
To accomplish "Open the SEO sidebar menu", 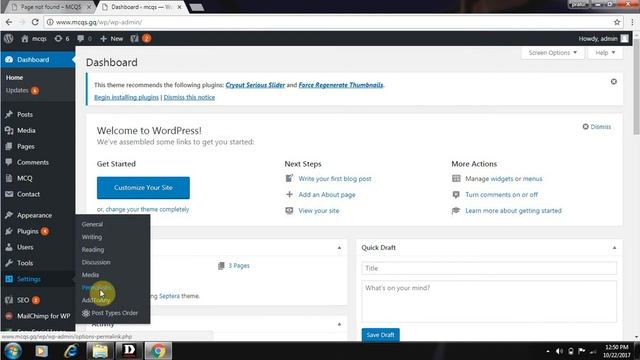I will [23, 300].
